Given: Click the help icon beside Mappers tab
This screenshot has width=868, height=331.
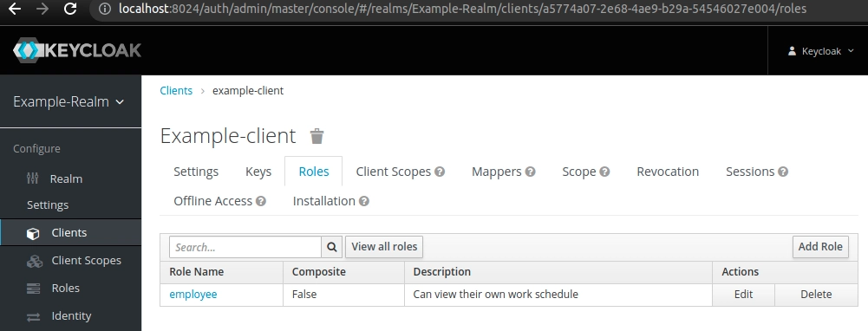Looking at the screenshot, I should click(x=531, y=172).
